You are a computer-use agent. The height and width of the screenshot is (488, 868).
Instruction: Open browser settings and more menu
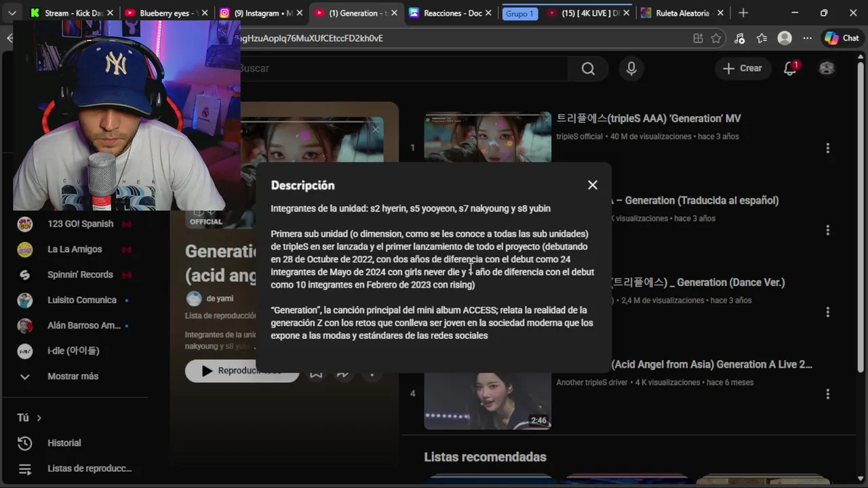pyautogui.click(x=807, y=39)
